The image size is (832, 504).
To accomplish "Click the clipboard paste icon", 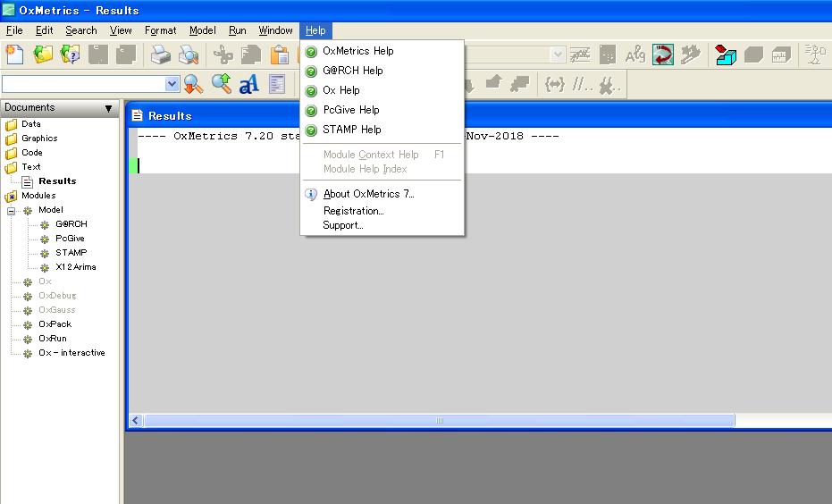I will [279, 55].
